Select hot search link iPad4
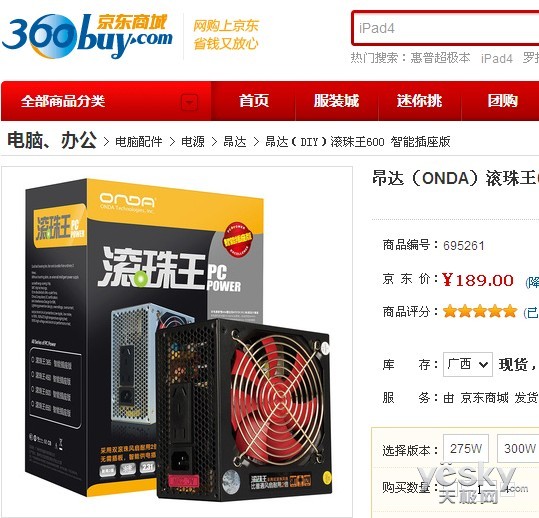This screenshot has height=518, width=539. click(496, 58)
